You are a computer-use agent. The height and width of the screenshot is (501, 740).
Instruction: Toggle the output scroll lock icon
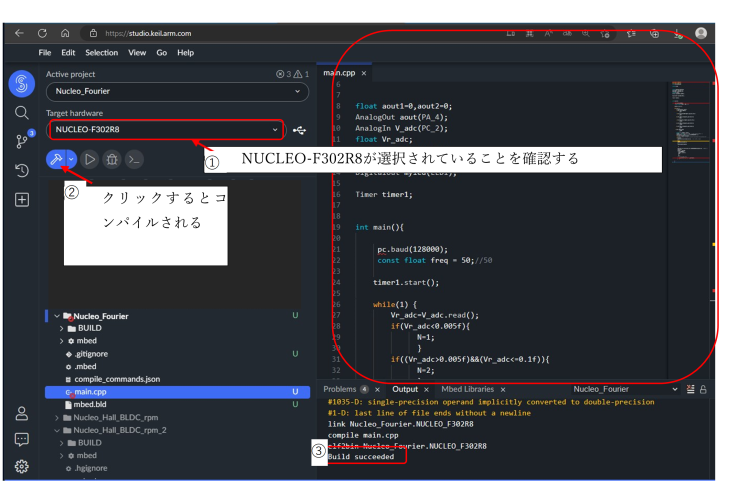[x=703, y=389]
